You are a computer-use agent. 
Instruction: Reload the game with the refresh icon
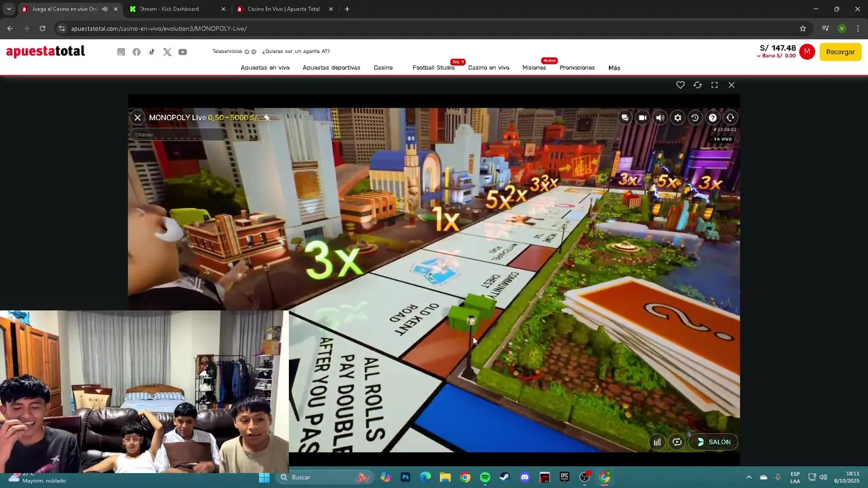click(697, 85)
